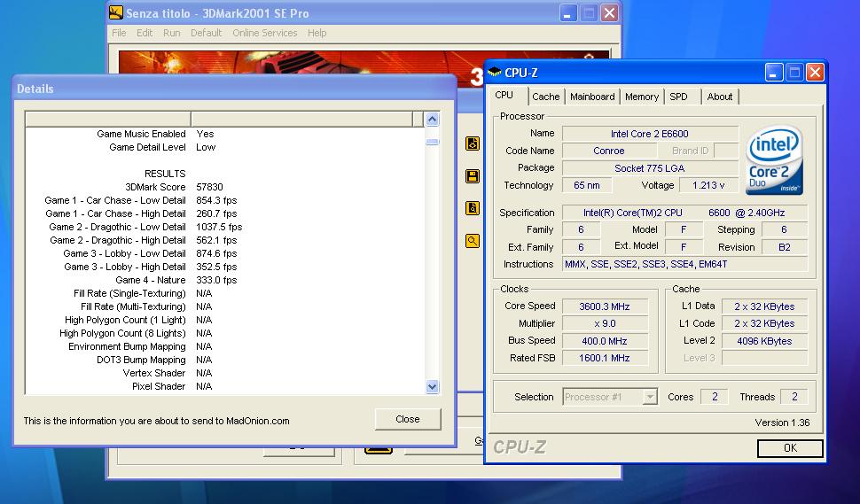Viewport: 860px width, 504px height.
Task: Click the Game 2 Dragothic Low Detail row label
Action: (x=117, y=227)
